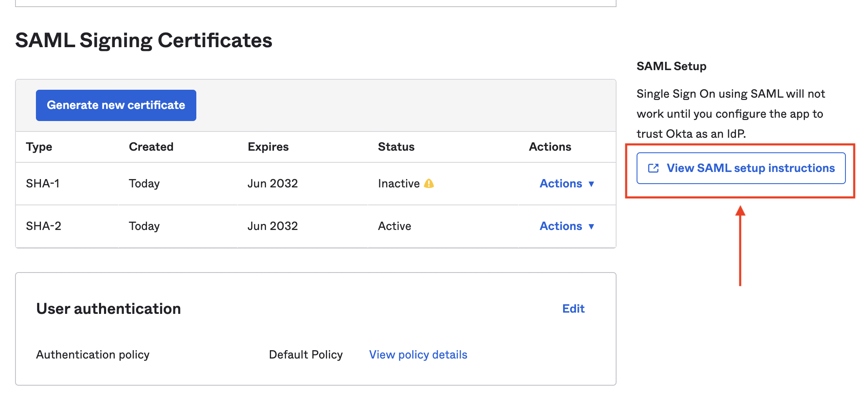Click Generate new certificate
868x399 pixels.
(116, 105)
